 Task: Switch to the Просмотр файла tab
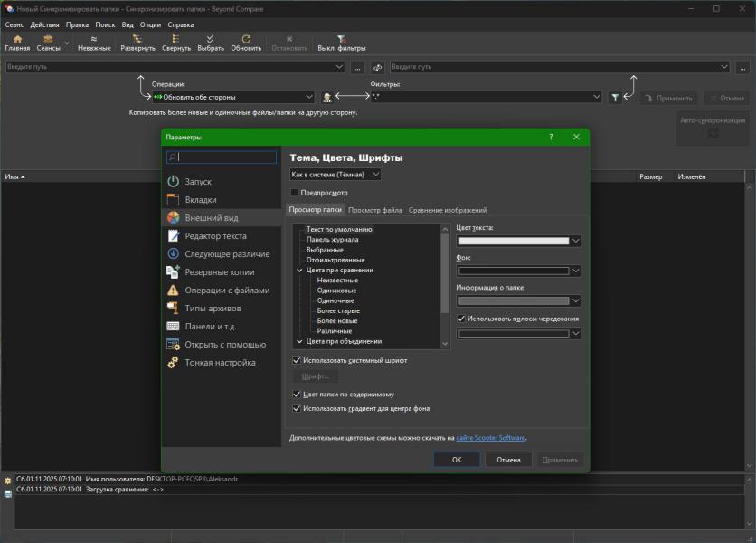pos(375,210)
